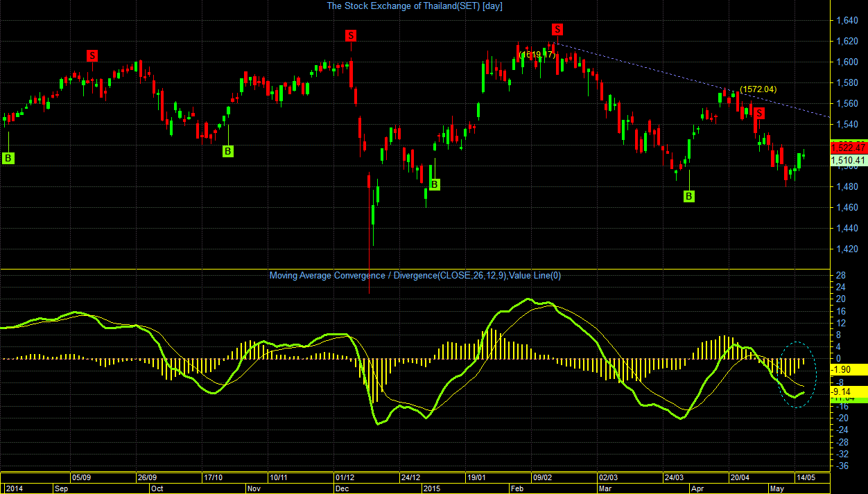
Task: Click the chart title The Stock Exchange of Thailand(SET) [day]
Action: (415, 6)
